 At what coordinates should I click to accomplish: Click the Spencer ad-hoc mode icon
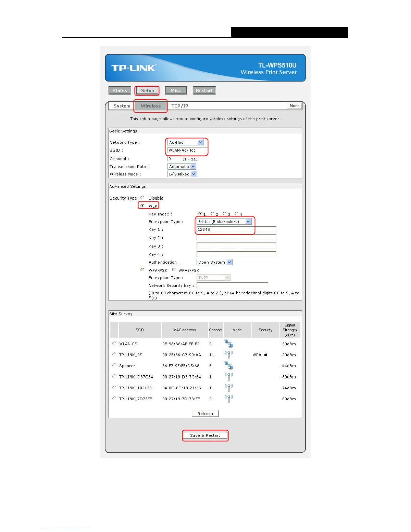click(229, 365)
